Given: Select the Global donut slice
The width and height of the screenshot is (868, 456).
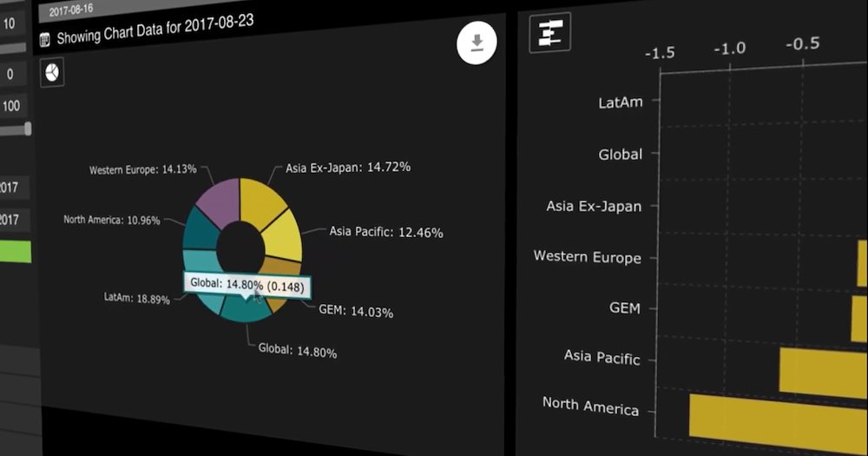Looking at the screenshot, I should [x=246, y=310].
